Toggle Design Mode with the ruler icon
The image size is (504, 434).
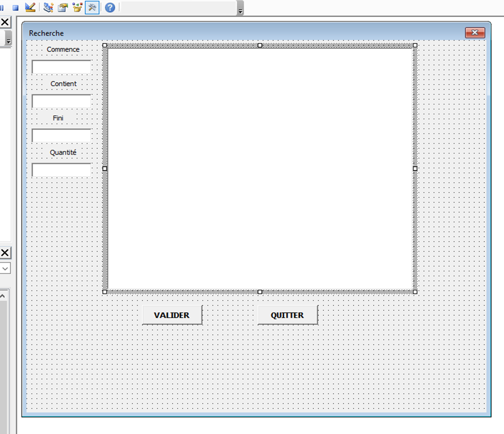pos(30,7)
